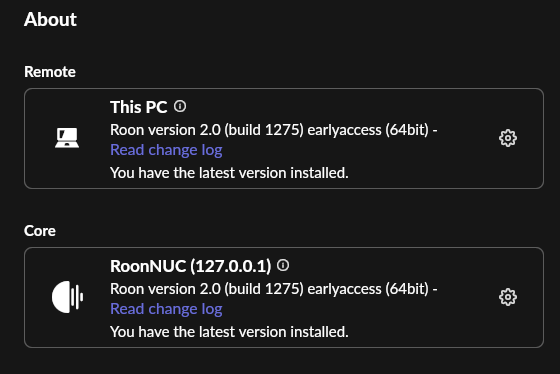This screenshot has height=374, width=560.
Task: Click the Core section label
Action: (40, 231)
